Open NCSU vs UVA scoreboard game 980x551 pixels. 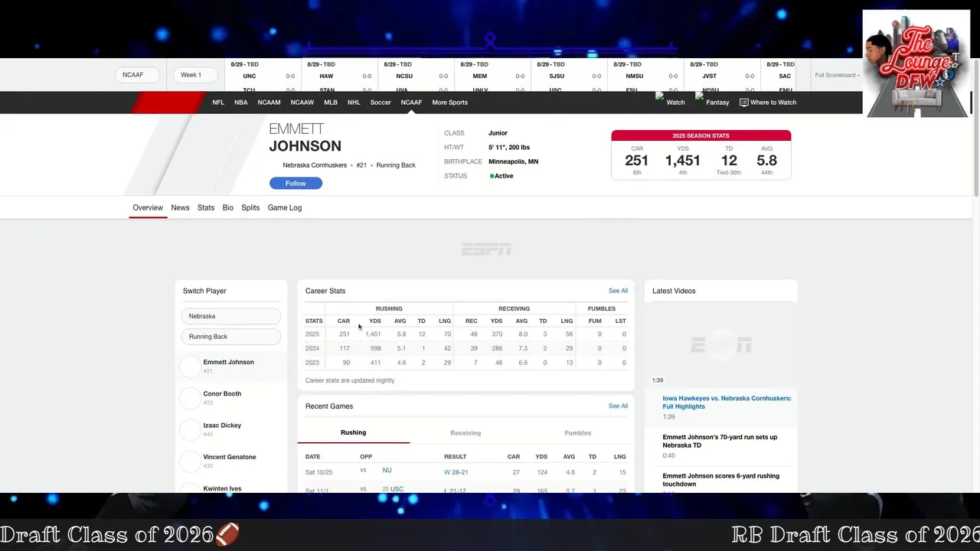(x=416, y=76)
